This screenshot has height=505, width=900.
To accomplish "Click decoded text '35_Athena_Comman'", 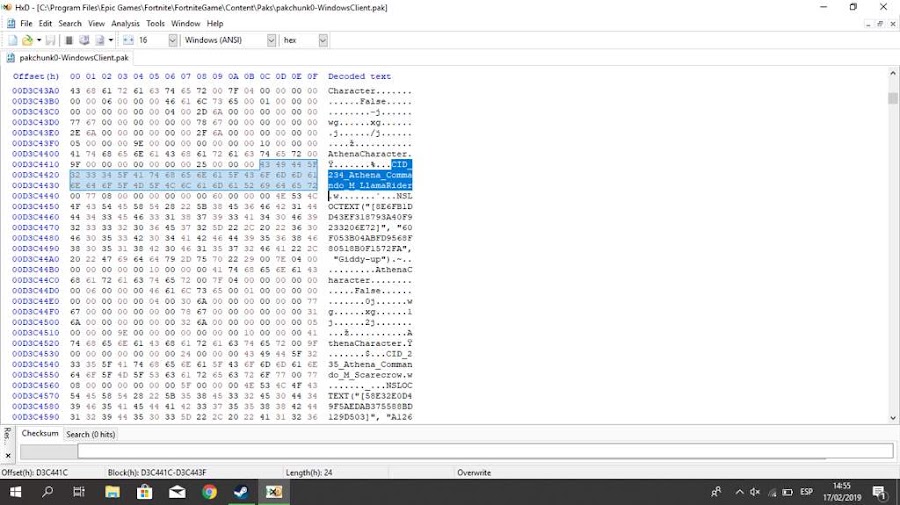I will [370, 364].
